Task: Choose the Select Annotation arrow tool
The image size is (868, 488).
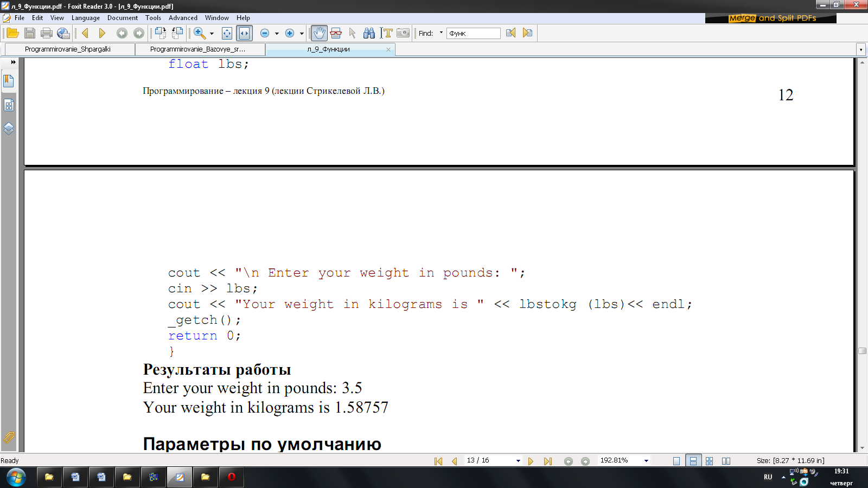Action: pyautogui.click(x=353, y=33)
